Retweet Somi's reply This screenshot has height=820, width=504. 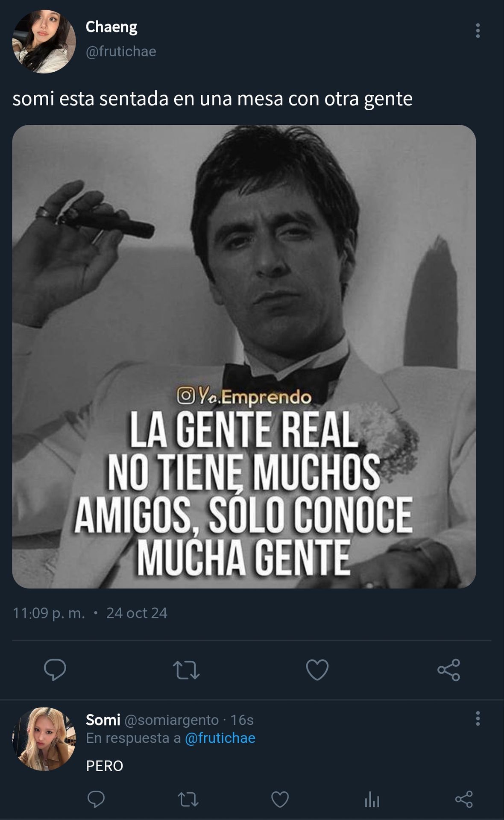(188, 799)
